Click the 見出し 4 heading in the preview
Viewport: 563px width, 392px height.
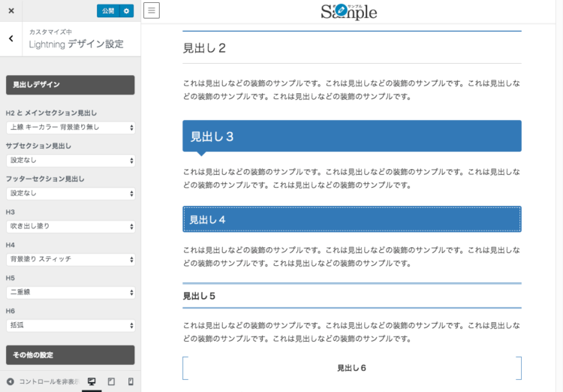tap(352, 219)
